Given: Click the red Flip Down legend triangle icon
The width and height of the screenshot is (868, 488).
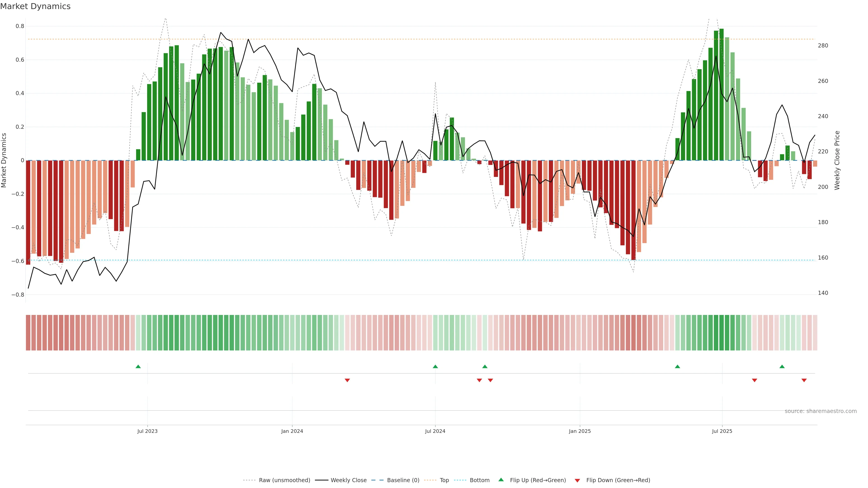Looking at the screenshot, I should tap(577, 480).
